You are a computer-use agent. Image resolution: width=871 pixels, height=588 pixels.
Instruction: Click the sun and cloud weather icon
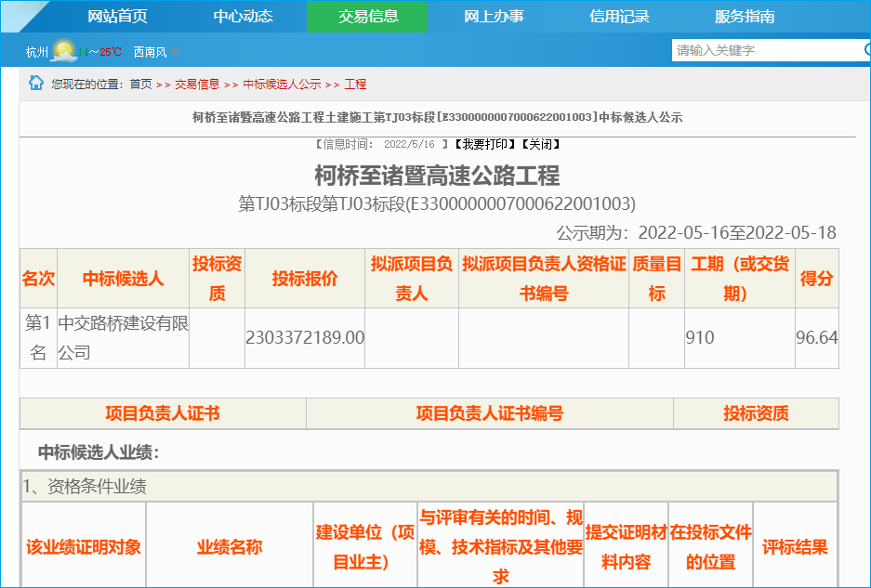click(x=63, y=51)
